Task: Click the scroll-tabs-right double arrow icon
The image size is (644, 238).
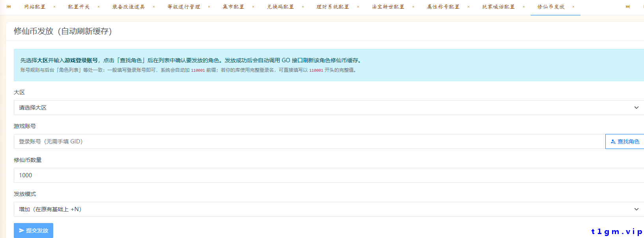Action: coord(627,7)
